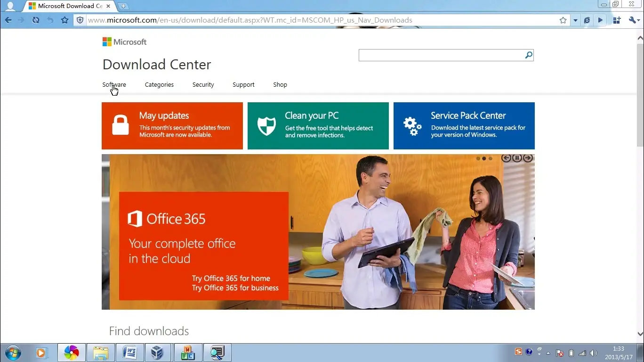
Task: Click the user profile avatar in the title bar
Action: tap(10, 6)
